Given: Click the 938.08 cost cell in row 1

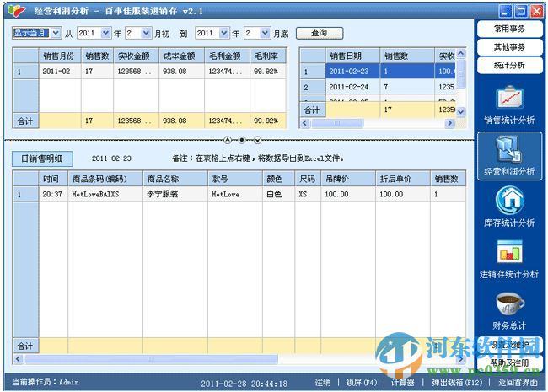Looking at the screenshot, I should click(x=182, y=72).
